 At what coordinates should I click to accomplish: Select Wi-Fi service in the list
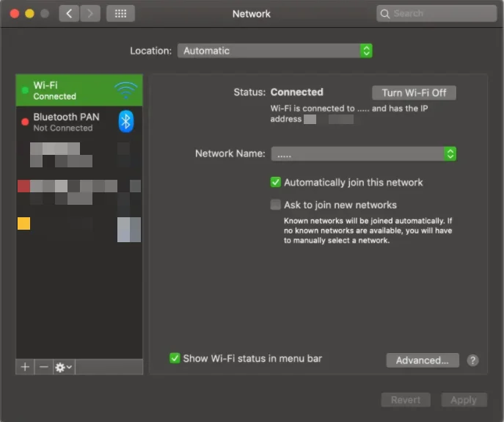pyautogui.click(x=66, y=90)
